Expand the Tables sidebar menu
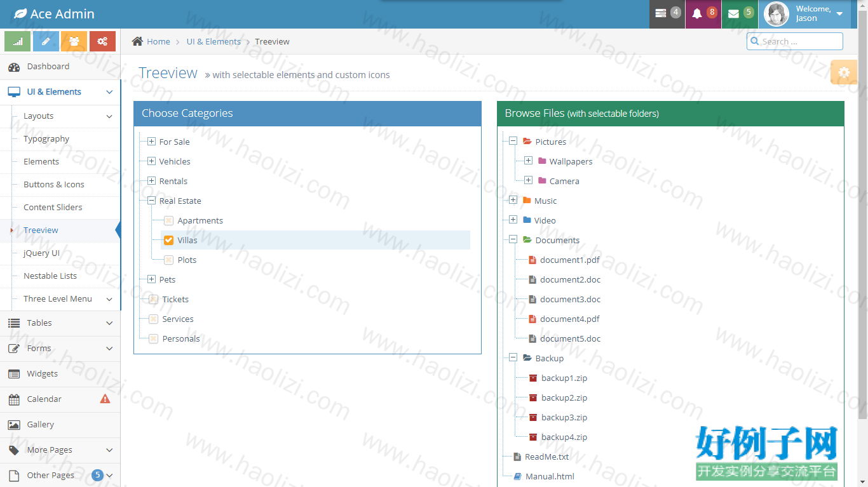This screenshot has height=487, width=868. 60,323
